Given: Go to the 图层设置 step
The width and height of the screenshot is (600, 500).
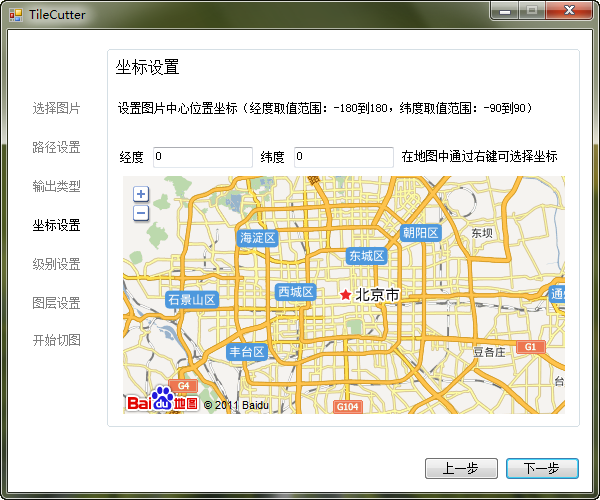Looking at the screenshot, I should tap(56, 303).
